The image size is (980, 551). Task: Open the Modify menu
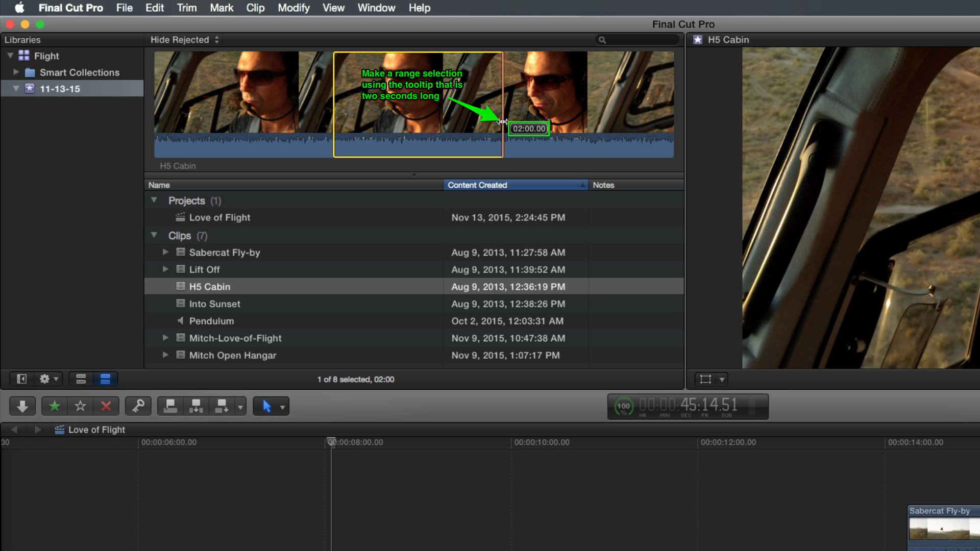pyautogui.click(x=293, y=8)
